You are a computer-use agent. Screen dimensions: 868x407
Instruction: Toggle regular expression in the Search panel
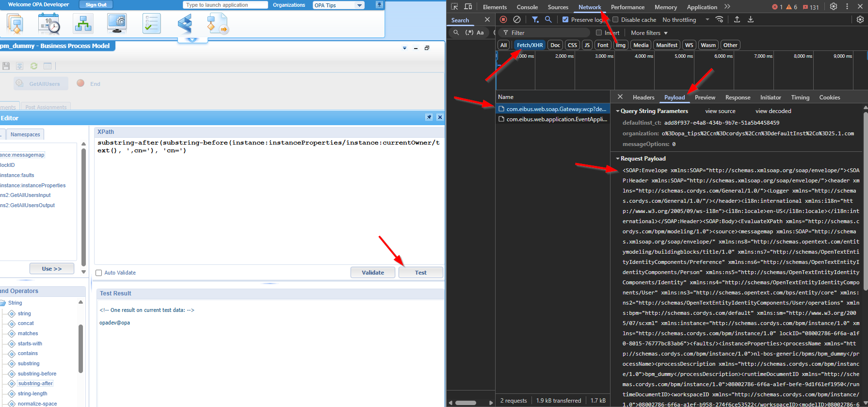pos(469,33)
